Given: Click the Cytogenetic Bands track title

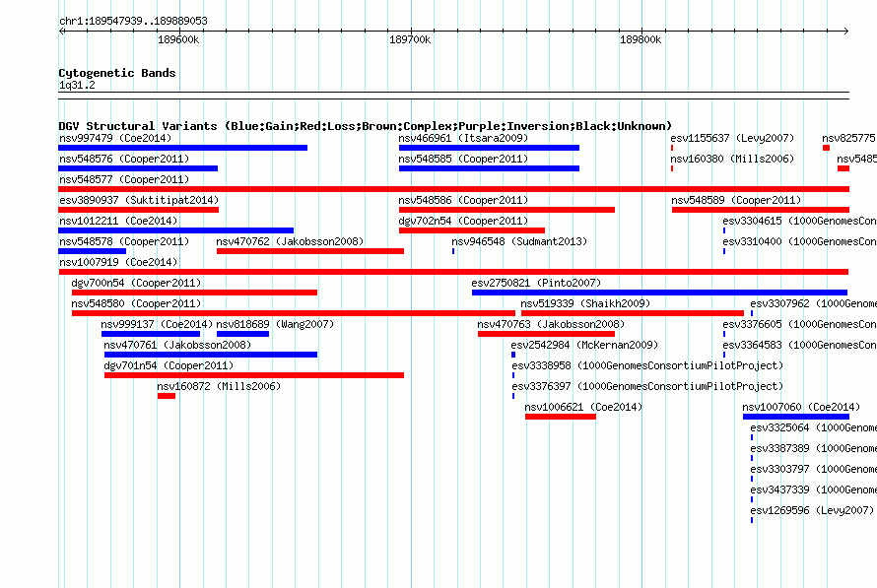Looking at the screenshot, I should [x=117, y=73].
